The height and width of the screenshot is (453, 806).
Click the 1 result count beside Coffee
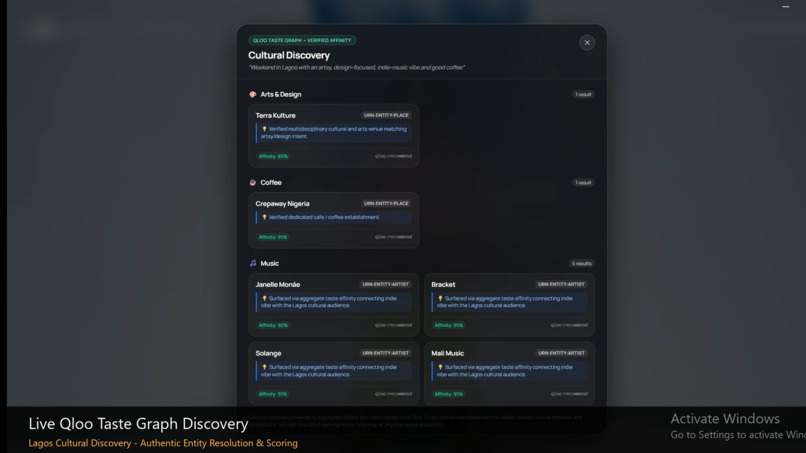coord(583,183)
